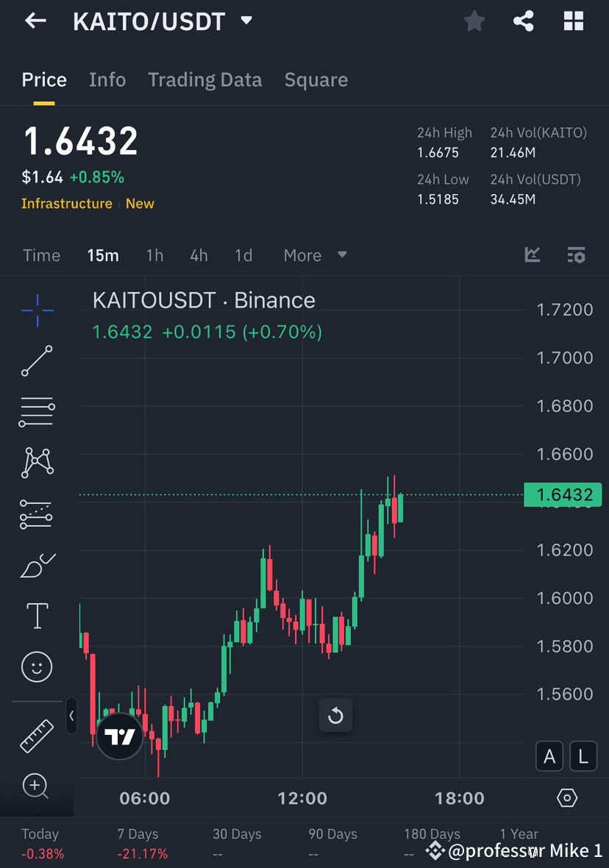This screenshot has width=609, height=868.
Task: Select the measure ruler tool
Action: 36,735
